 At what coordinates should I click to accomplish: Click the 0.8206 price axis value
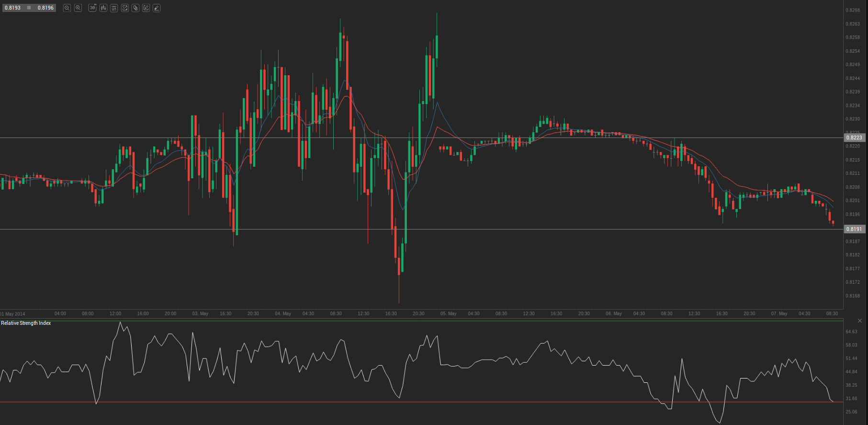[853, 187]
